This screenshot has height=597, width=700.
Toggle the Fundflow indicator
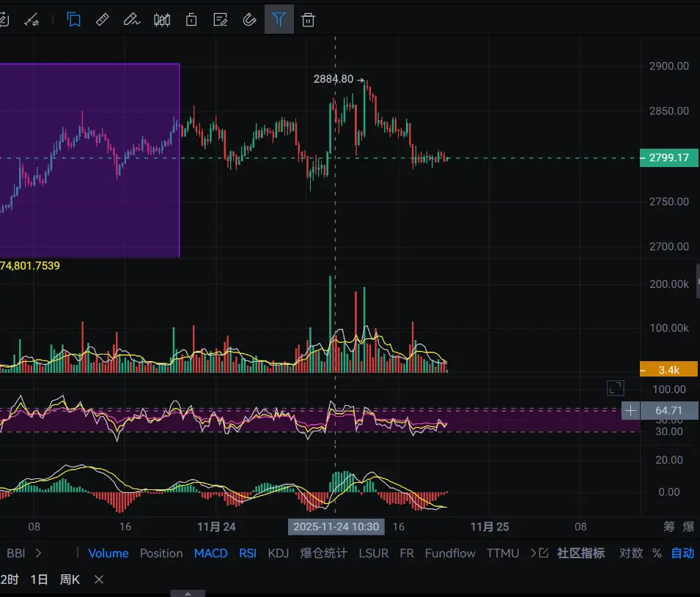coord(450,553)
